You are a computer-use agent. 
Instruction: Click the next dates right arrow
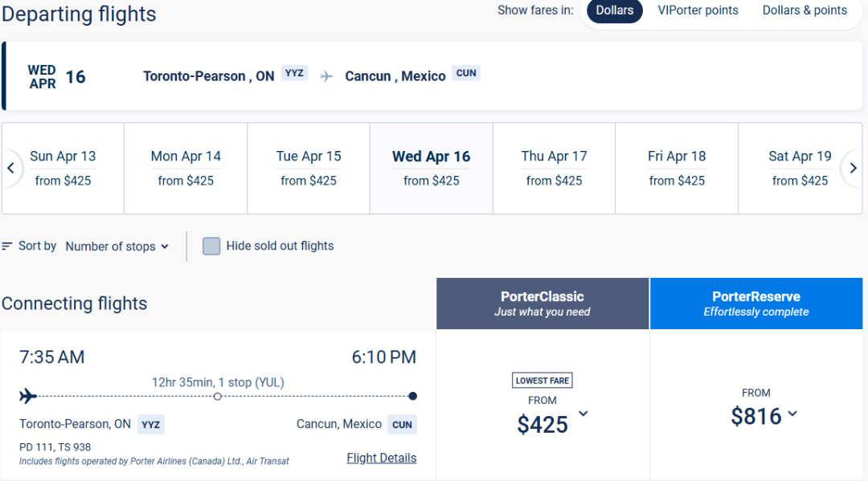[x=854, y=169]
